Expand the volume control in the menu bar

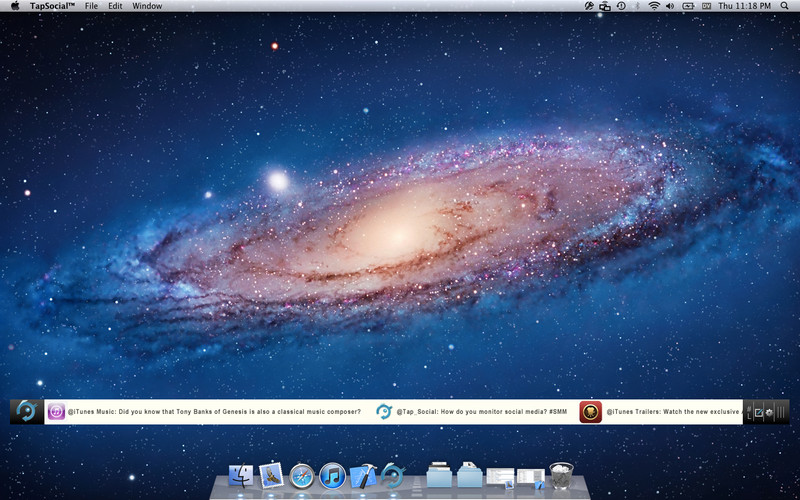670,6
